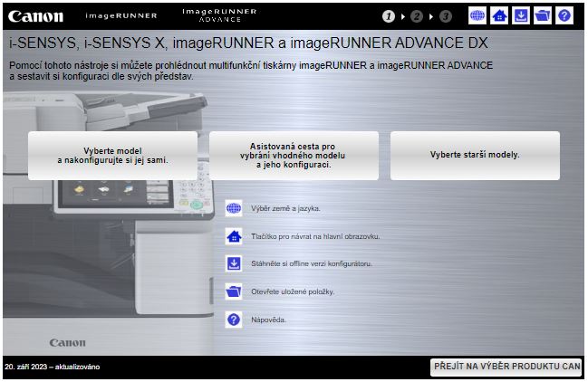The width and height of the screenshot is (588, 382).
Task: Click Tlačítko pro návrat na hlavní obrazovku text
Action: click(x=315, y=236)
